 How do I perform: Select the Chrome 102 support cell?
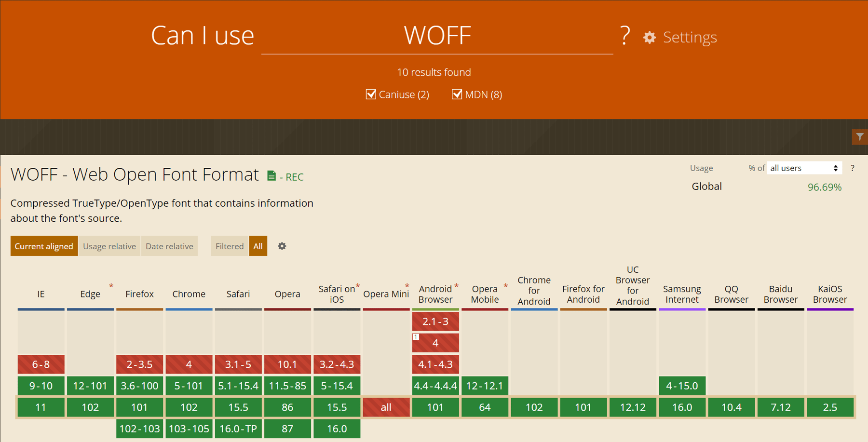point(189,407)
